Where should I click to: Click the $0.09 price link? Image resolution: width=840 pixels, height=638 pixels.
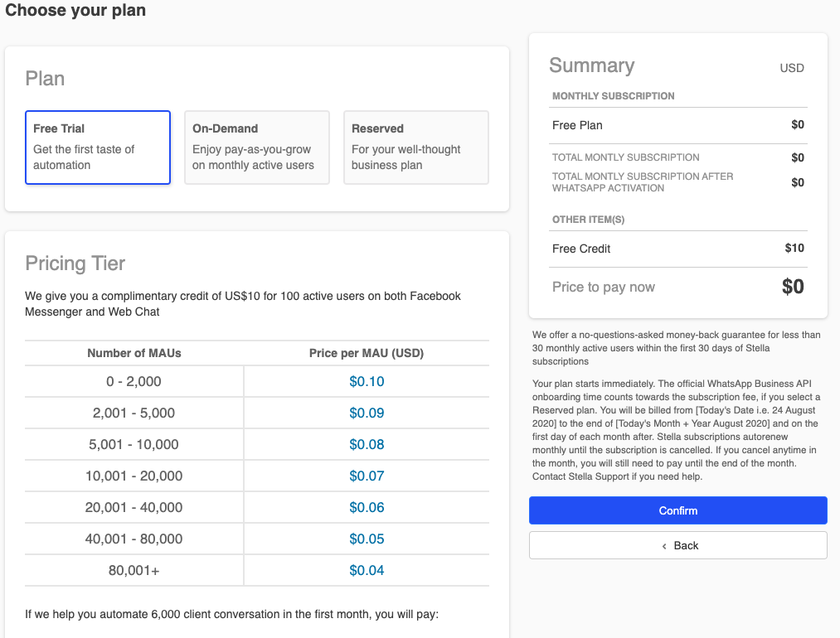pos(367,413)
